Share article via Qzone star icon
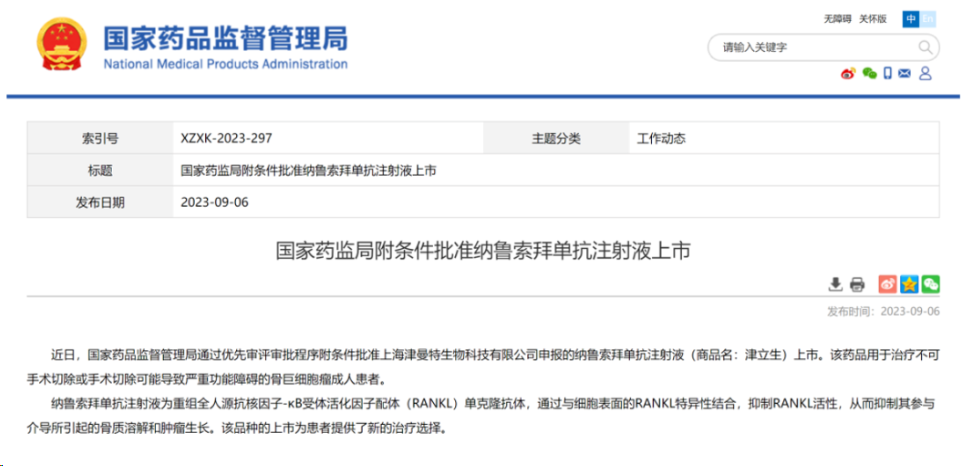Screen dimensions: 967x466 point(909,284)
